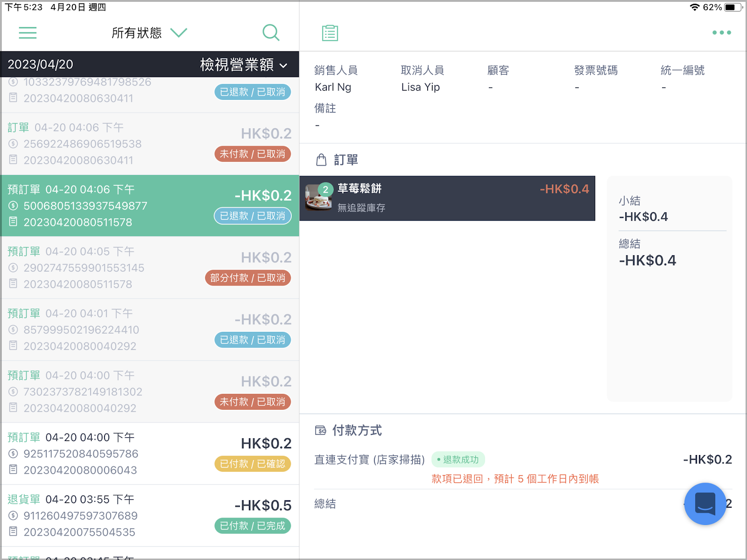Click the wallet icon beside 付款方式
This screenshot has width=747, height=560.
320,430
